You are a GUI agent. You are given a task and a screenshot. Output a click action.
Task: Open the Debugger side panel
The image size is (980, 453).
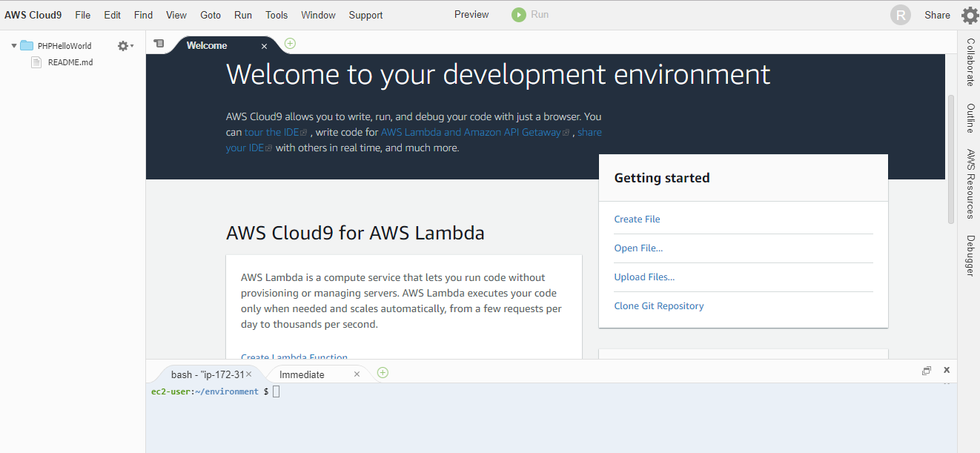point(970,256)
